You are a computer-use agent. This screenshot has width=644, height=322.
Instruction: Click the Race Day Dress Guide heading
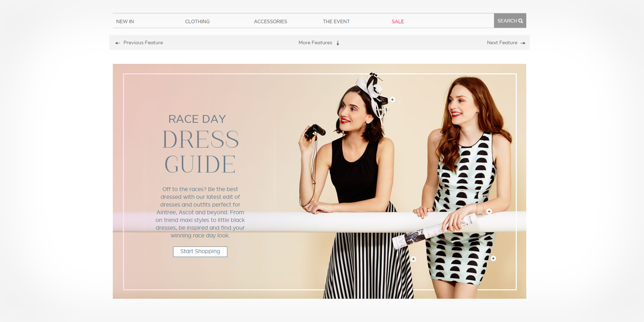[x=200, y=146]
